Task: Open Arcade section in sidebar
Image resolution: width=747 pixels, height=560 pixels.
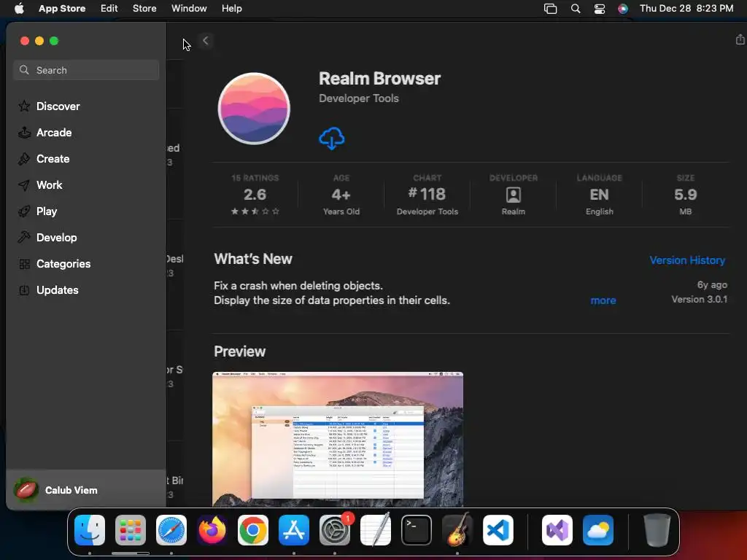Action: tap(54, 133)
